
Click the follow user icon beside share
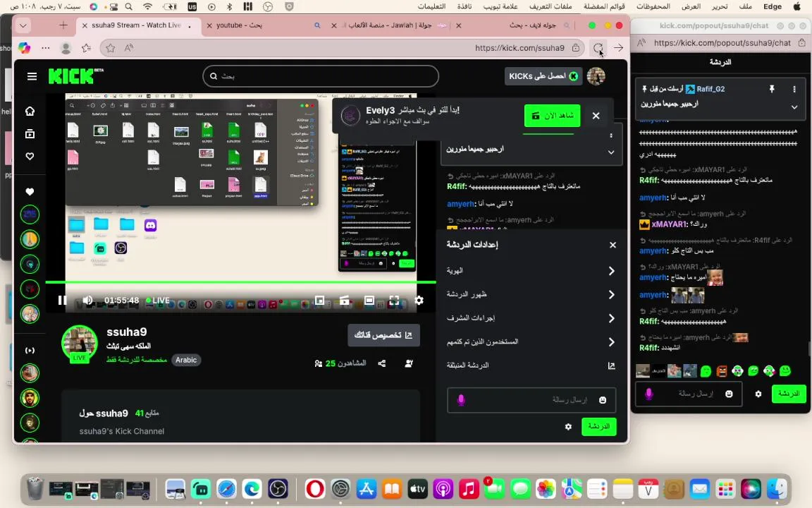409,363
